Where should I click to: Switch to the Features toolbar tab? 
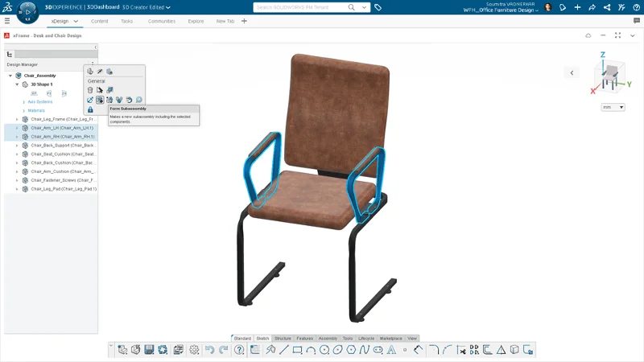pyautogui.click(x=304, y=339)
